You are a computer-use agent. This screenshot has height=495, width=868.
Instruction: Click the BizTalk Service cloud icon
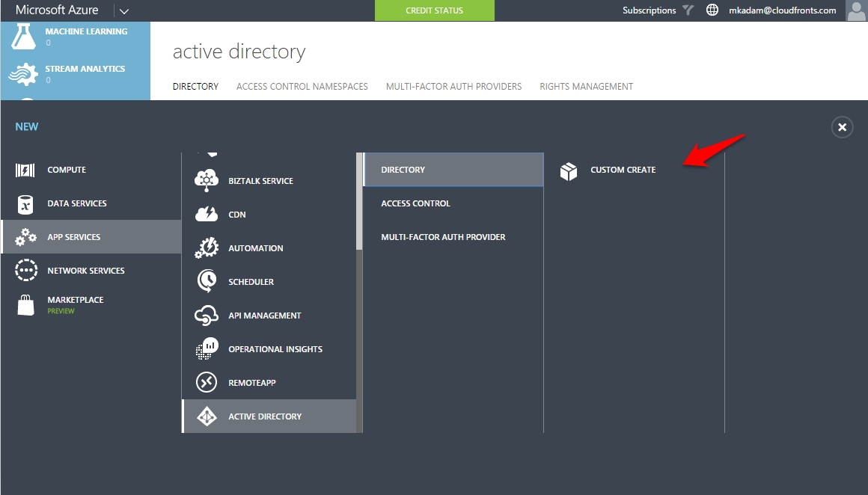click(207, 180)
